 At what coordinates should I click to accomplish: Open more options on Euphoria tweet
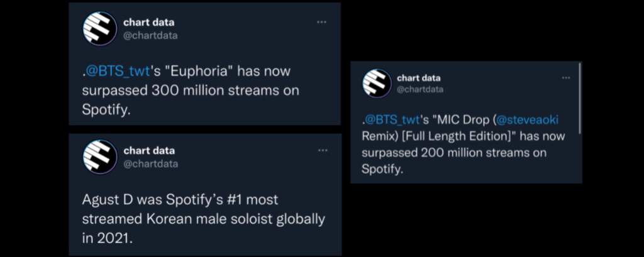pyautogui.click(x=321, y=22)
